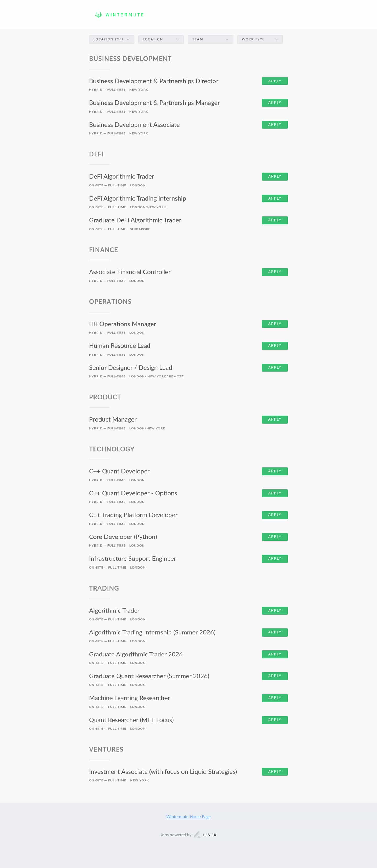Apply for Machine Learning Researcher

tap(274, 698)
